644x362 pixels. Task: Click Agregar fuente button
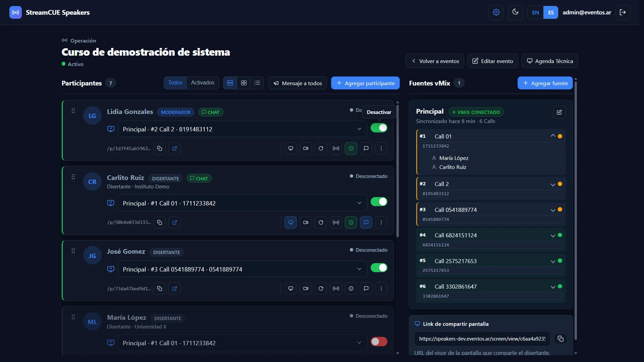[x=545, y=83]
